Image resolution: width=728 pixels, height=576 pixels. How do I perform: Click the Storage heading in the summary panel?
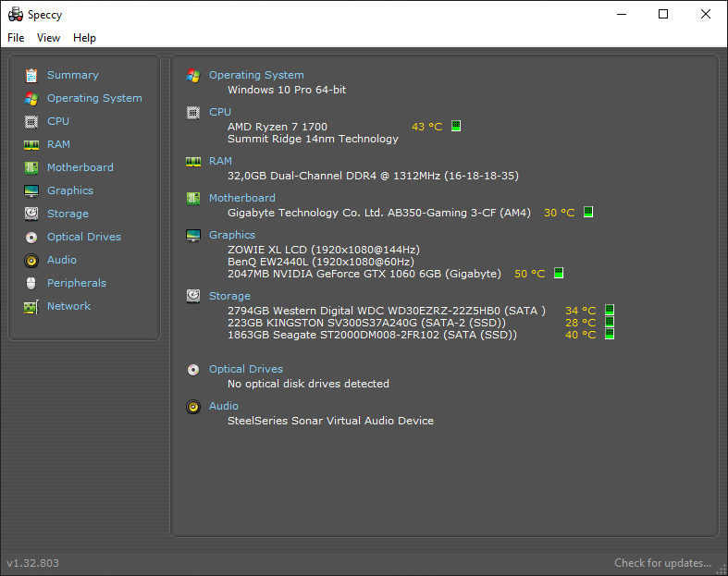(229, 296)
